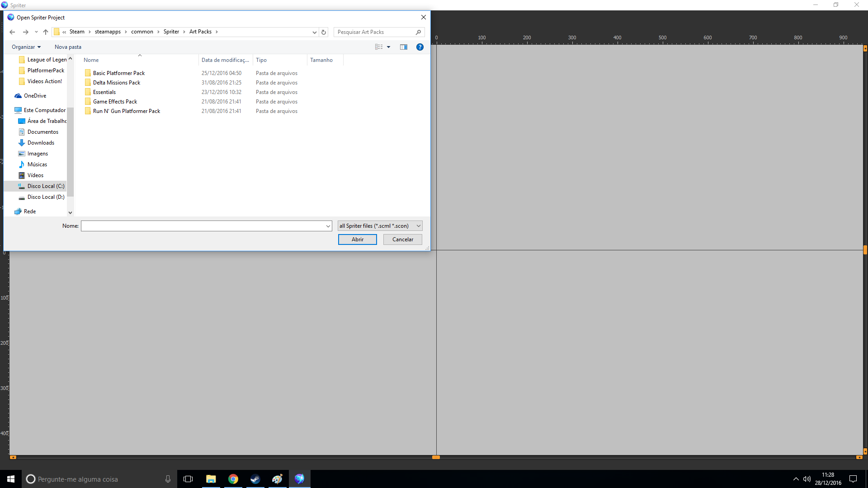Select Disco Local (D:) drive
This screenshot has height=488, width=868.
[41, 197]
